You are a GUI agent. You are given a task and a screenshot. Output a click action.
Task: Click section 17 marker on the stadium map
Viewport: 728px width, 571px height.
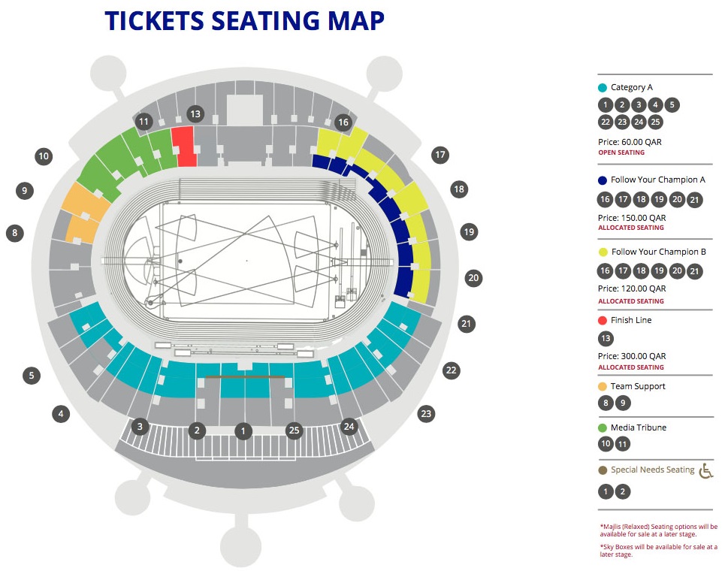point(440,156)
